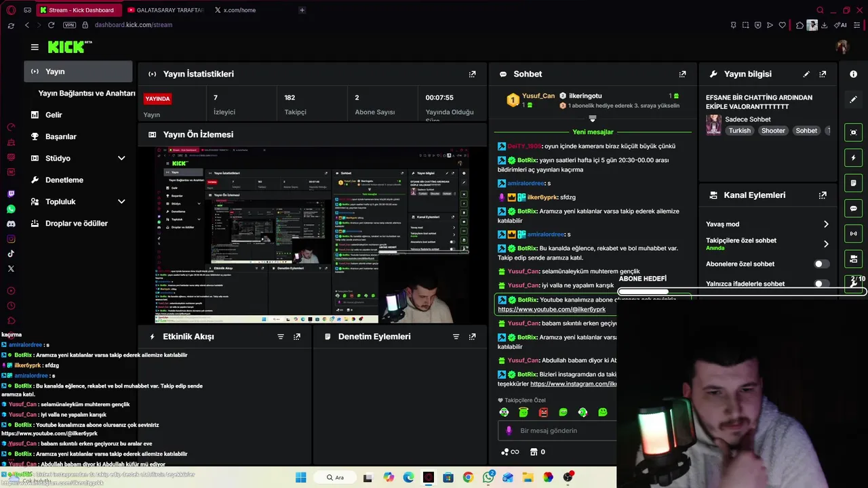Open File Explorer from the taskbar
868x488 pixels.
[528, 477]
